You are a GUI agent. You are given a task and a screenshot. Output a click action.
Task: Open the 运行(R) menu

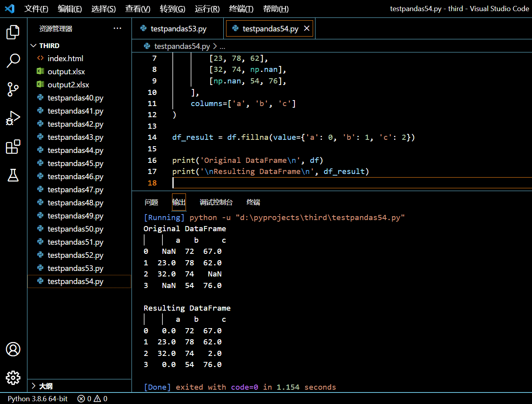(x=207, y=9)
